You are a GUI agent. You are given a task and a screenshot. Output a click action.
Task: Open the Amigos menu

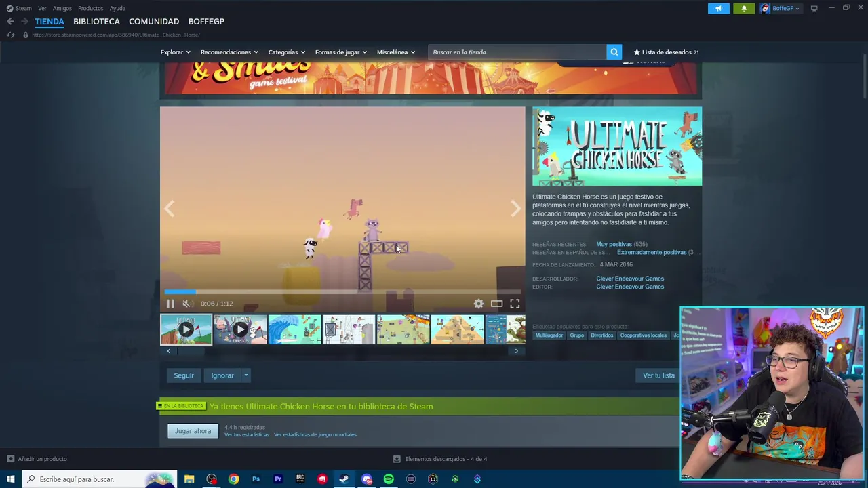click(x=62, y=8)
